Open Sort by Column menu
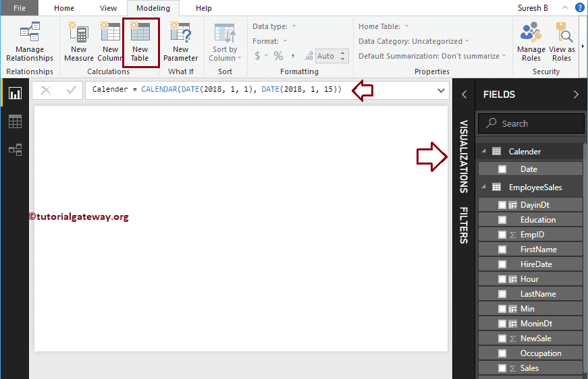 click(225, 42)
